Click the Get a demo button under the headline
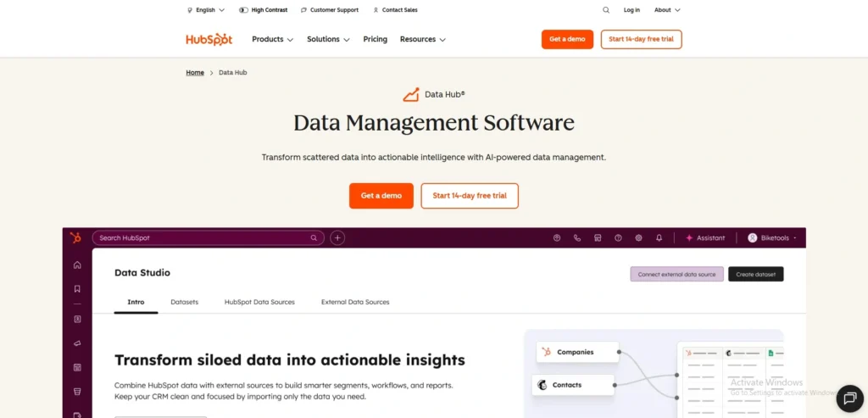868x418 pixels. click(381, 196)
